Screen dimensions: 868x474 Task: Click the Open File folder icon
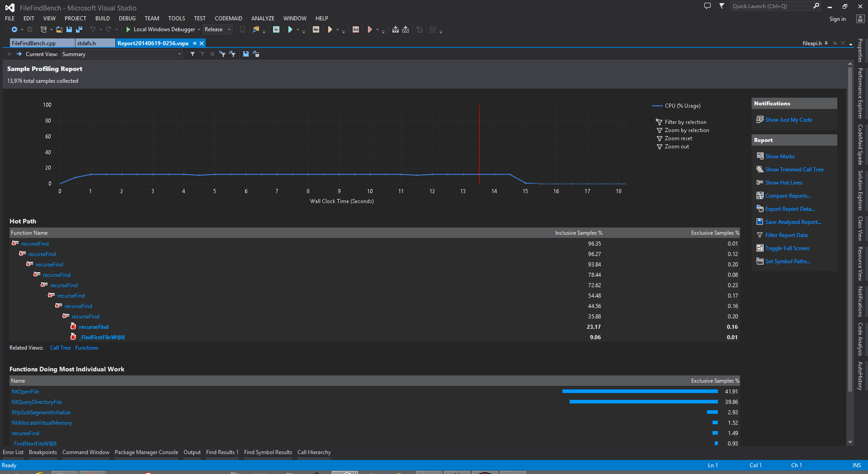[59, 29]
